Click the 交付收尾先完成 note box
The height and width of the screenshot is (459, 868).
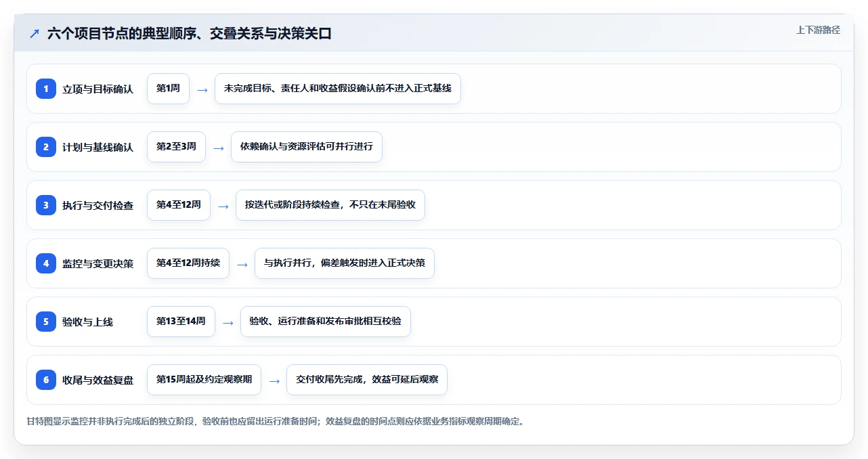[x=367, y=380]
